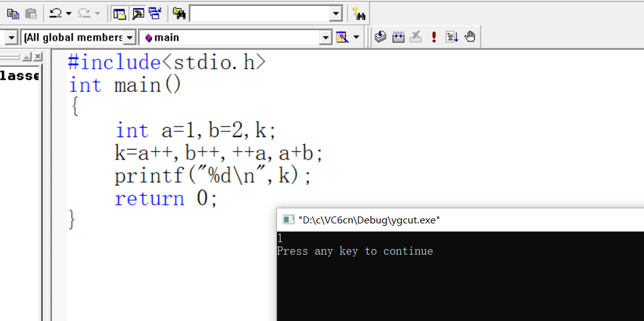Click the Paste clipboard icon

31,14
